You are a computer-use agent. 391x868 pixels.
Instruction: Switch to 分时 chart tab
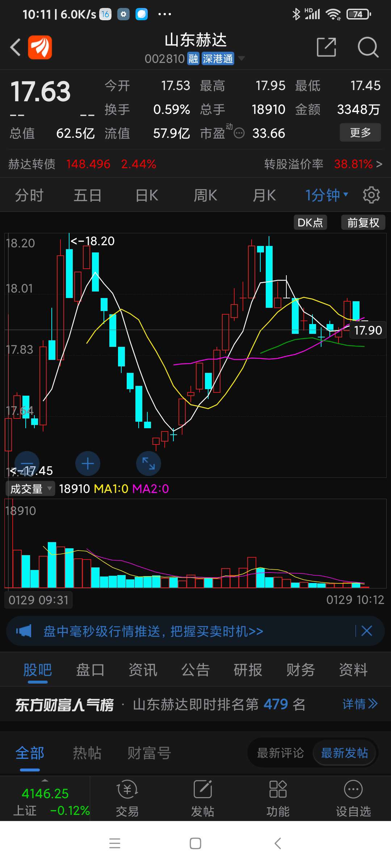coord(29,195)
